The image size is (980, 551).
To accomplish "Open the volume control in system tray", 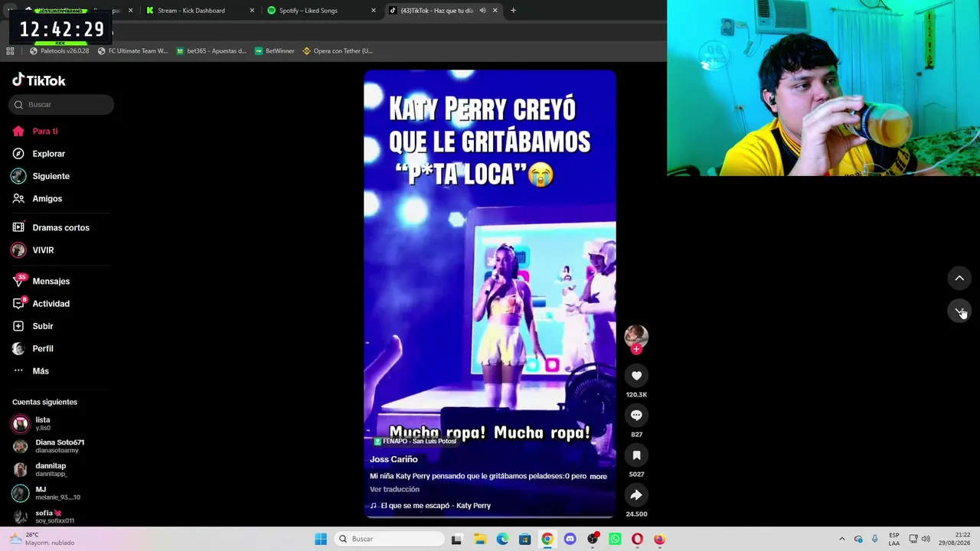I will pyautogui.click(x=926, y=539).
